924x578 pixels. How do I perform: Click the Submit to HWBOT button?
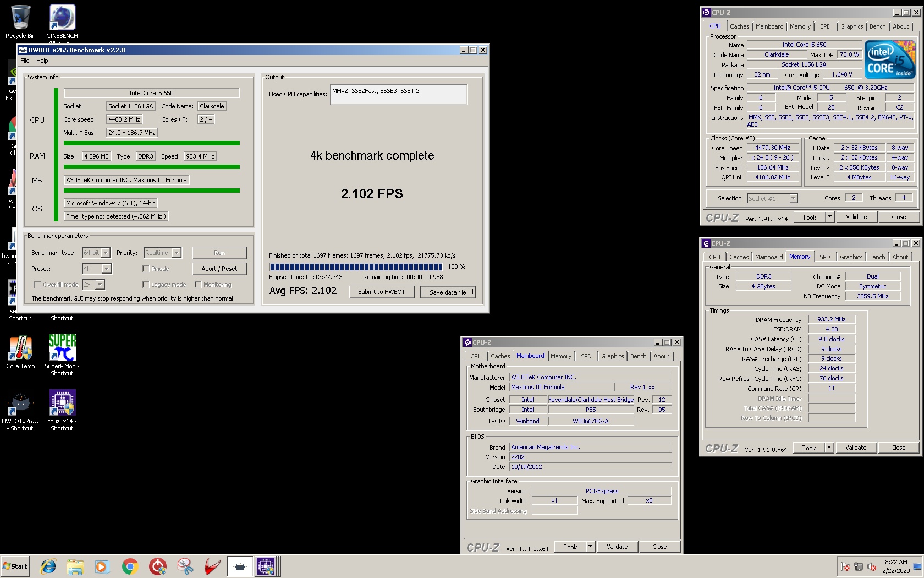382,292
